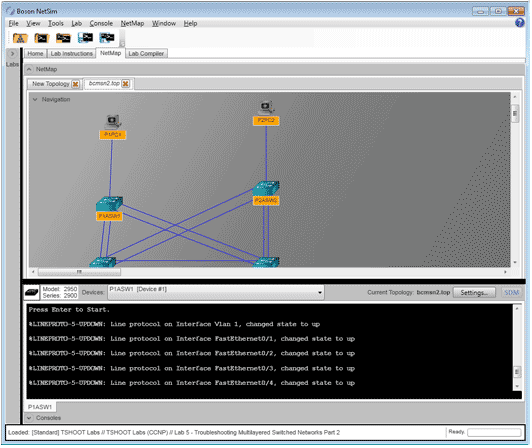Open the Window menu
532x448 pixels.
[x=164, y=23]
